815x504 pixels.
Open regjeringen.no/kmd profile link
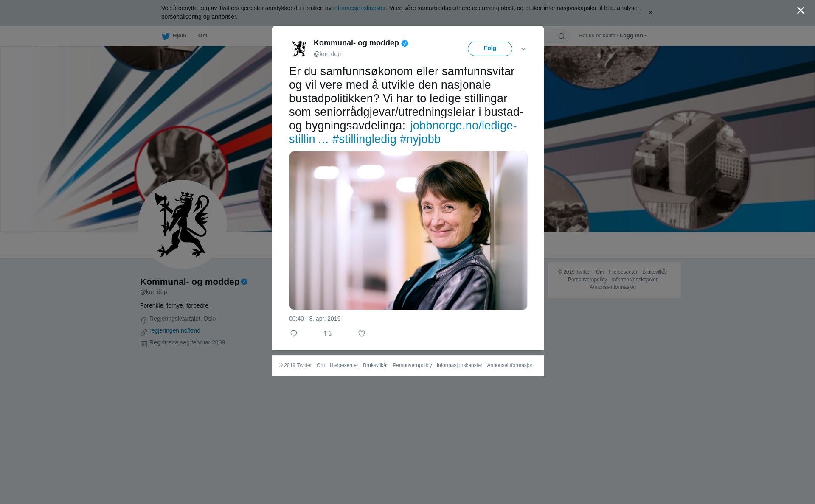pyautogui.click(x=175, y=330)
